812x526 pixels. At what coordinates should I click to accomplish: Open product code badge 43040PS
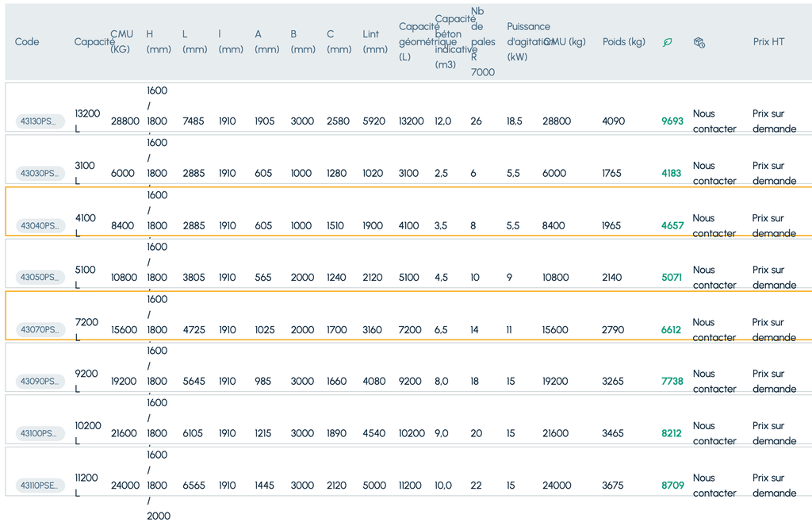40,225
